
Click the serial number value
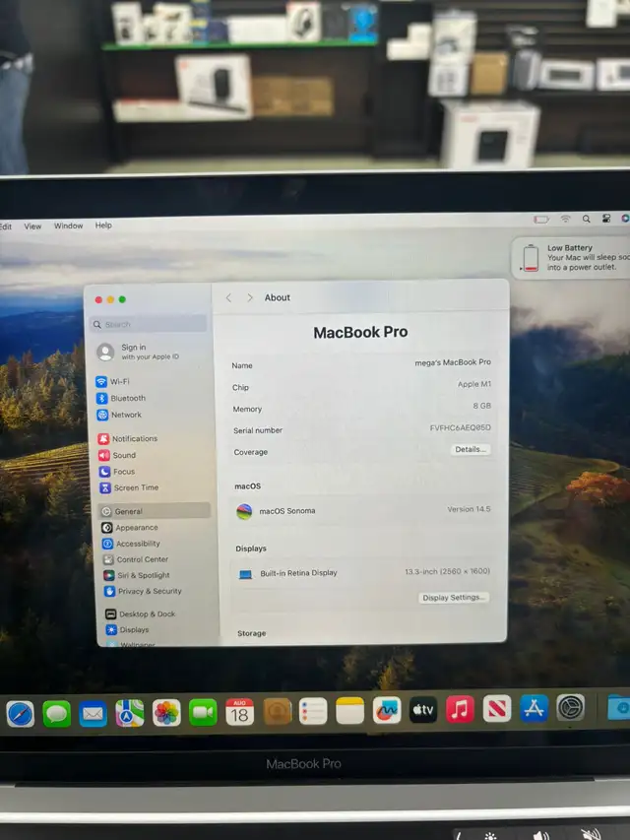460,427
